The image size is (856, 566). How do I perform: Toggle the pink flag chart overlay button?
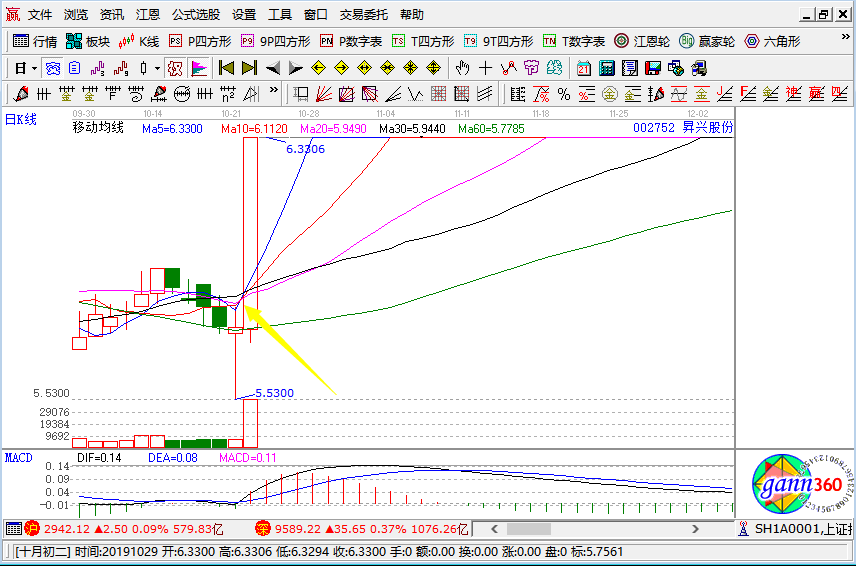[x=199, y=68]
